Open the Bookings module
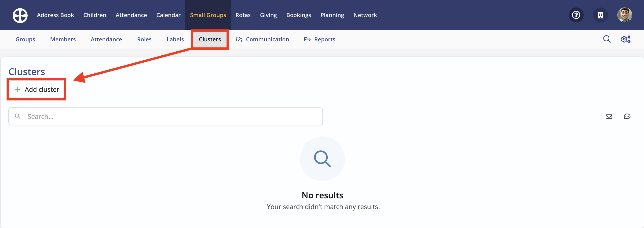 (x=299, y=15)
